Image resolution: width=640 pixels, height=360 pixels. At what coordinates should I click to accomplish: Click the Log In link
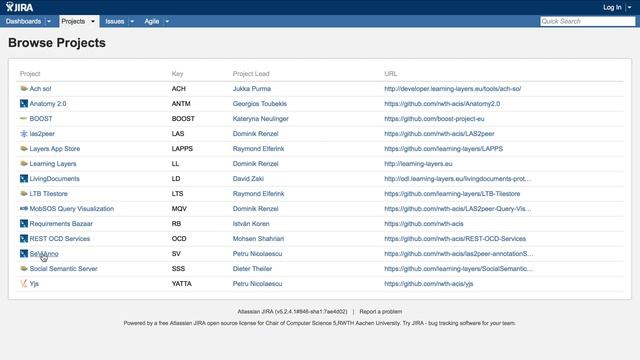click(612, 7)
